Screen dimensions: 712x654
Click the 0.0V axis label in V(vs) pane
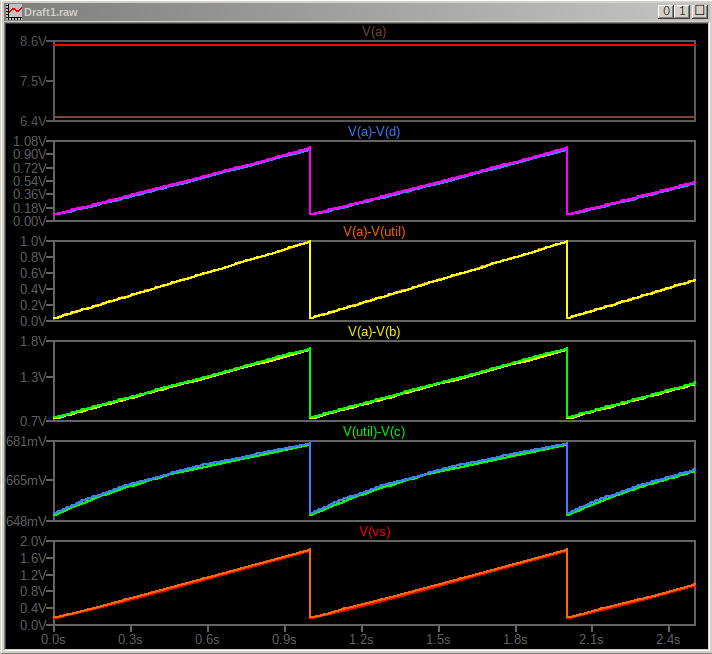pyautogui.click(x=33, y=625)
